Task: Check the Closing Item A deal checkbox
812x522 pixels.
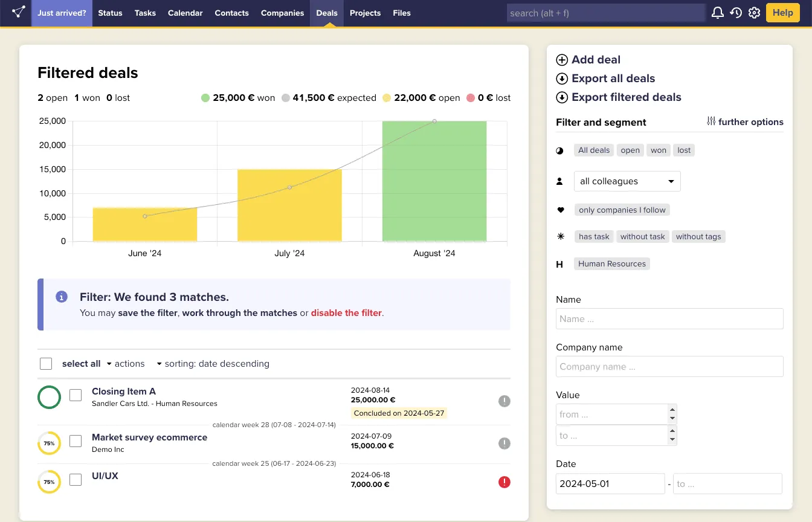Action: tap(76, 396)
